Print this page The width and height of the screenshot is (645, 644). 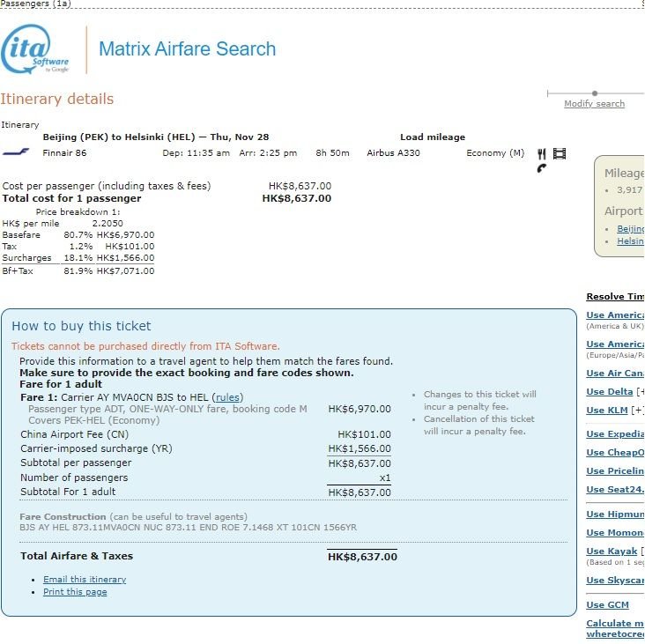tap(75, 592)
